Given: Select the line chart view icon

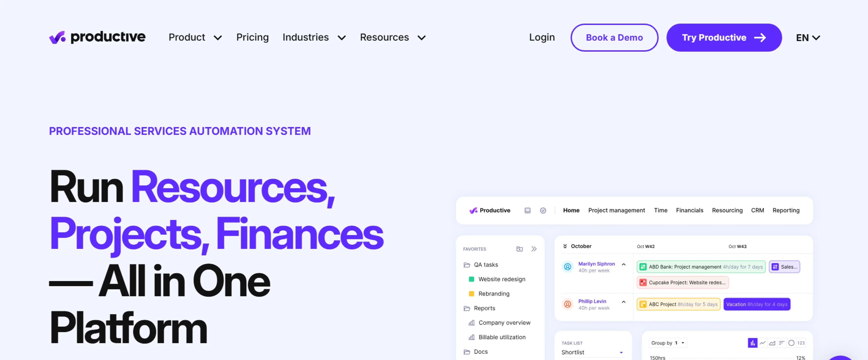Looking at the screenshot, I should pyautogui.click(x=762, y=343).
